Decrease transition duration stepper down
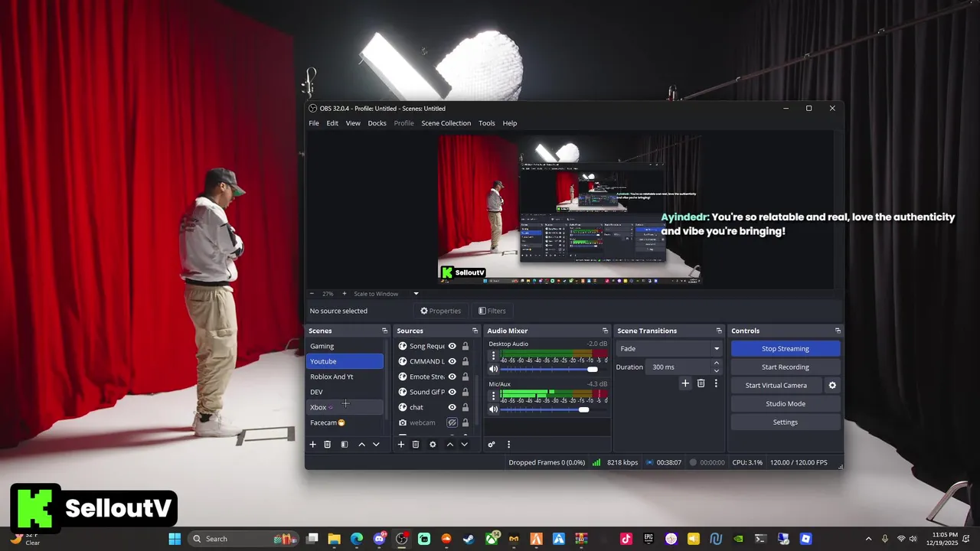Viewport: 980px width, 551px height. click(717, 370)
